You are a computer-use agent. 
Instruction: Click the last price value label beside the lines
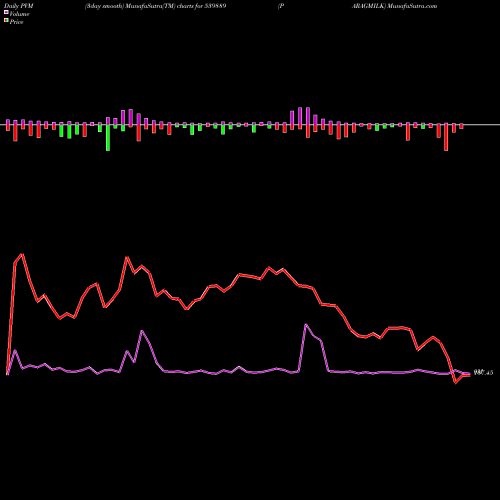pyautogui.click(x=483, y=373)
